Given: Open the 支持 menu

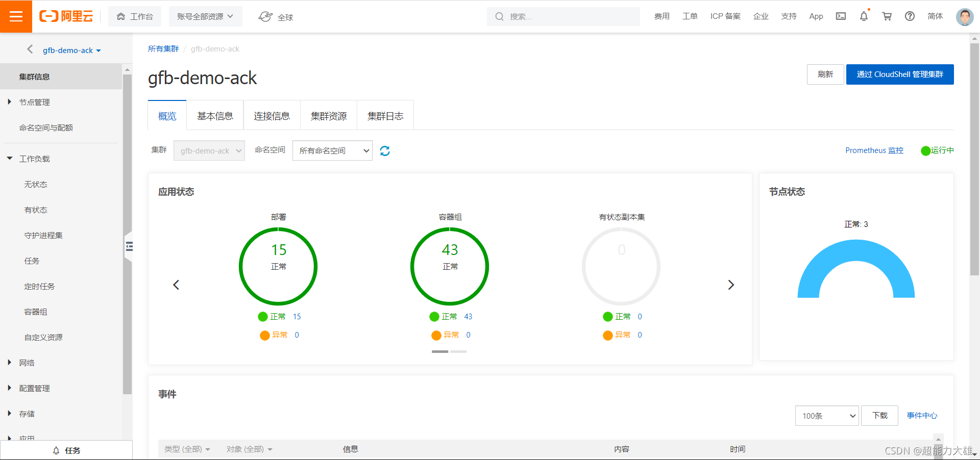Looking at the screenshot, I should [x=789, y=16].
